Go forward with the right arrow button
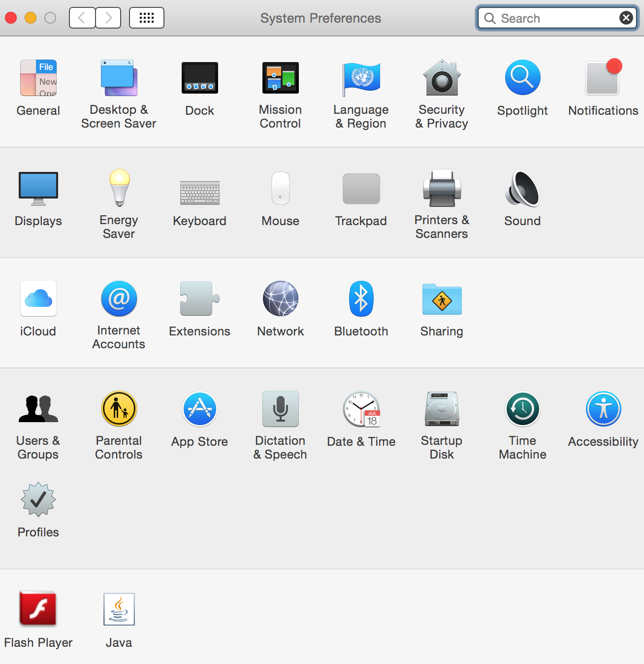This screenshot has height=664, width=644. pyautogui.click(x=108, y=18)
